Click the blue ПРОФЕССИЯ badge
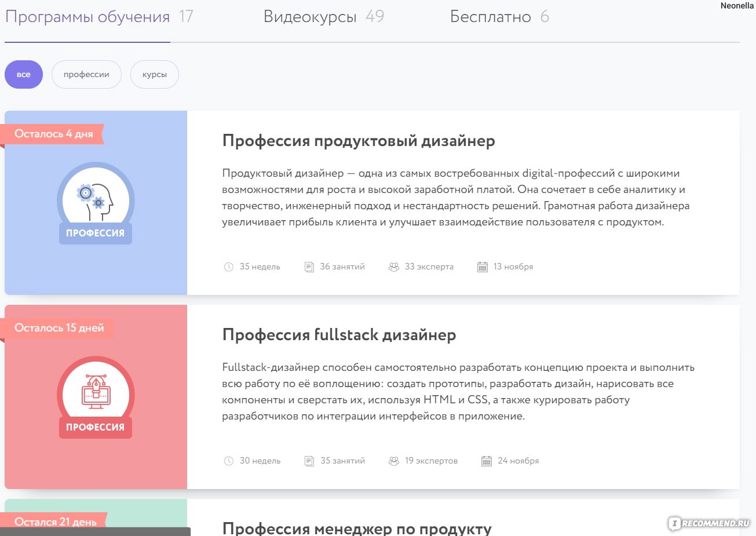 (x=96, y=233)
